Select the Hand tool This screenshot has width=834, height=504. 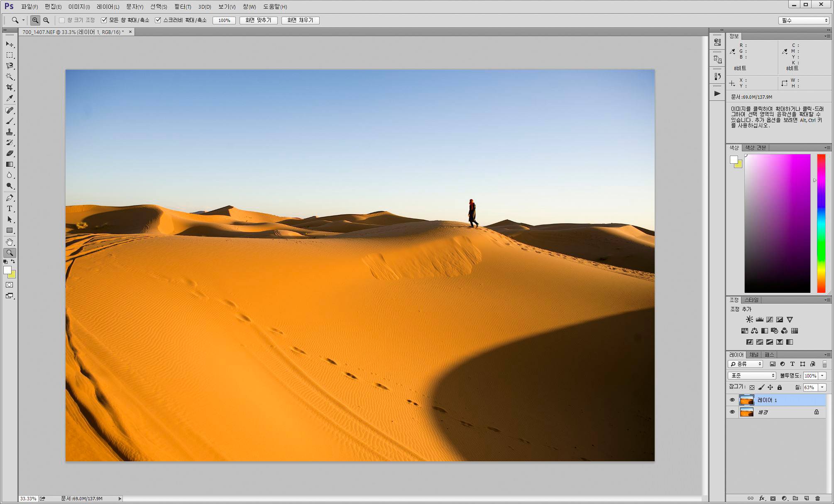tap(10, 242)
